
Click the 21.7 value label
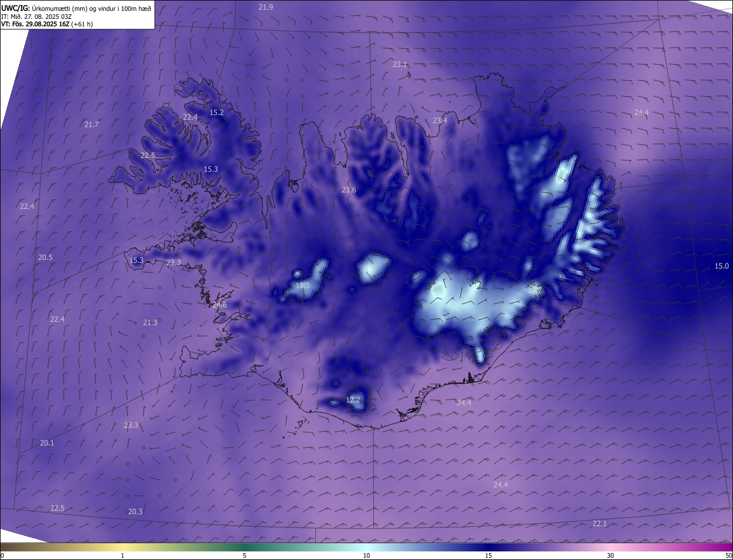tap(92, 125)
